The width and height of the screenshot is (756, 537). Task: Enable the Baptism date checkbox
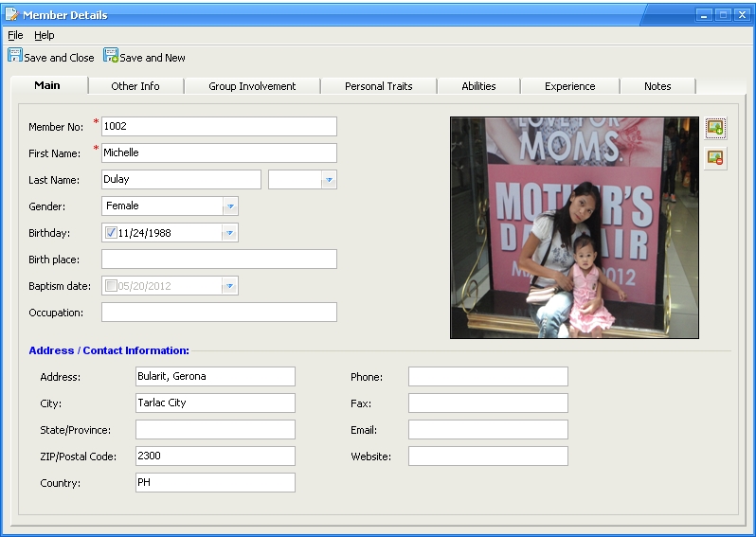111,286
